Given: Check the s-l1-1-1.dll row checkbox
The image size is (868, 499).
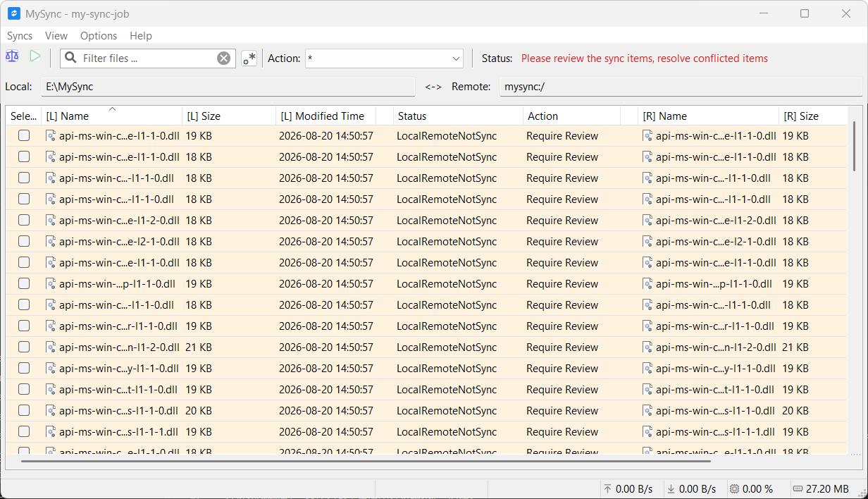Looking at the screenshot, I should click(24, 432).
